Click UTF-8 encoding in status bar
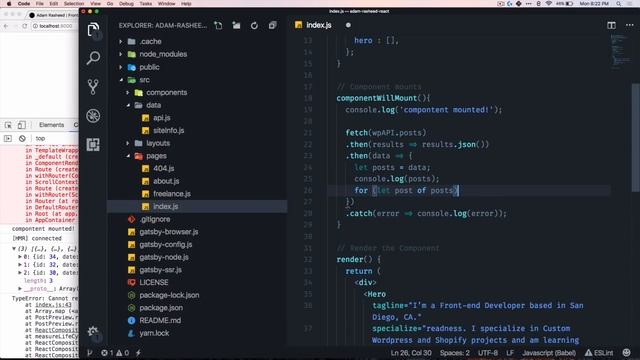640x360 pixels. tap(488, 353)
